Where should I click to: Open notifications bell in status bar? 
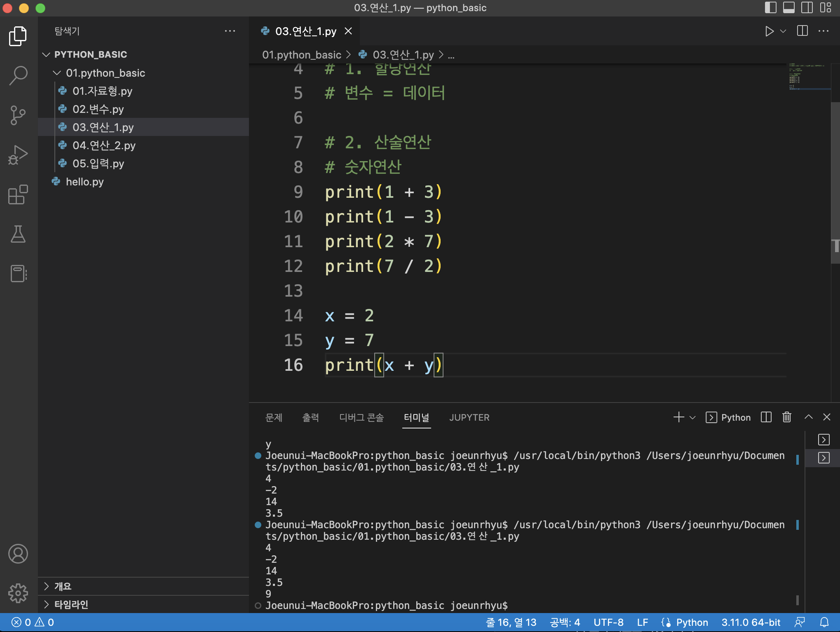[x=824, y=622]
